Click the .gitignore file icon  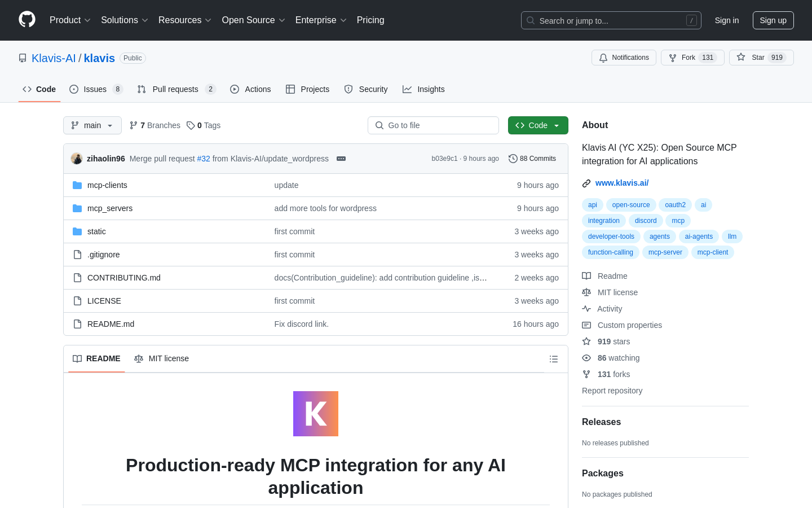pyautogui.click(x=77, y=255)
